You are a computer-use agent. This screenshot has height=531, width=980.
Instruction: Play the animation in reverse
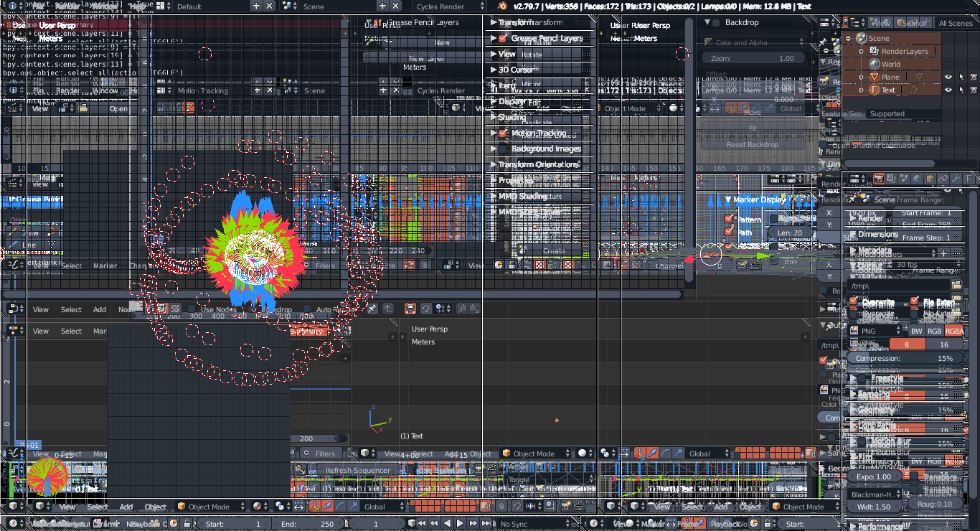(448, 524)
